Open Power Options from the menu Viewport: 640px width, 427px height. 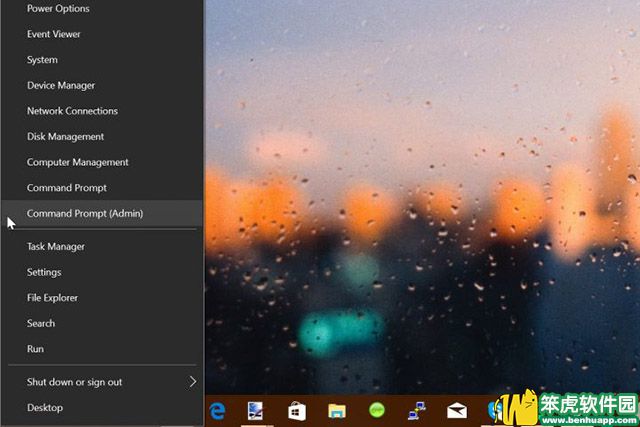(x=58, y=9)
